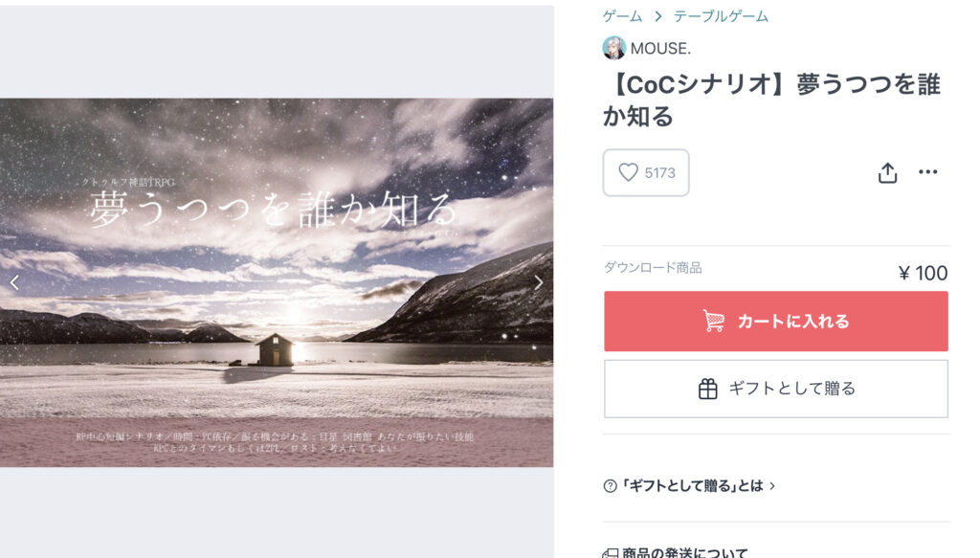The image size is (980, 558).
Task: Open the three-dot more options menu
Action: pyautogui.click(x=927, y=172)
